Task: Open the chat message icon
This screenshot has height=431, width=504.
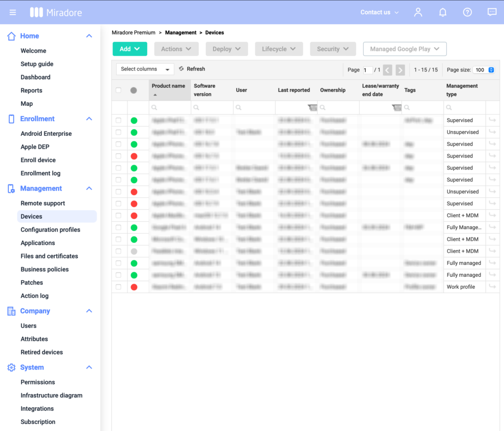Action: (492, 12)
